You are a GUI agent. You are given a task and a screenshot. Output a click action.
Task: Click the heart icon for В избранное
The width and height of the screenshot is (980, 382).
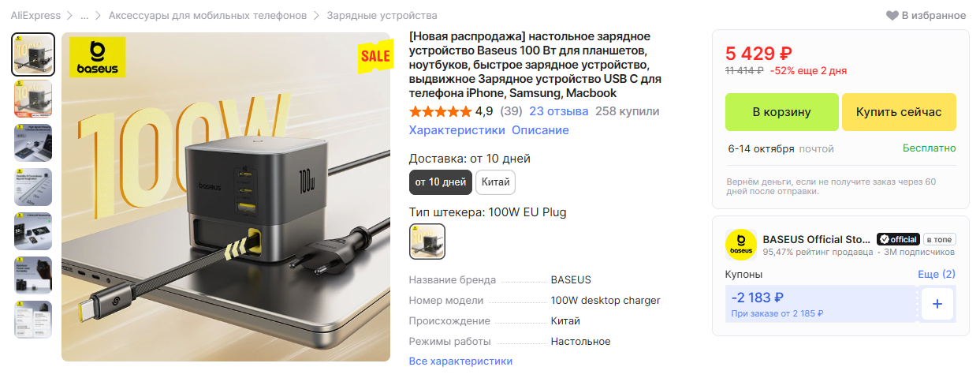892,16
